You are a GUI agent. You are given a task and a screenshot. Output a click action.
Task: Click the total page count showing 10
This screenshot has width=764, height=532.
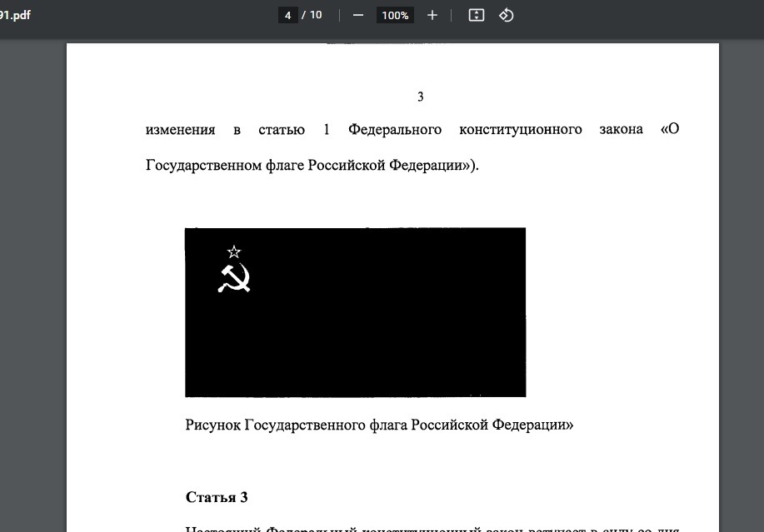(315, 14)
